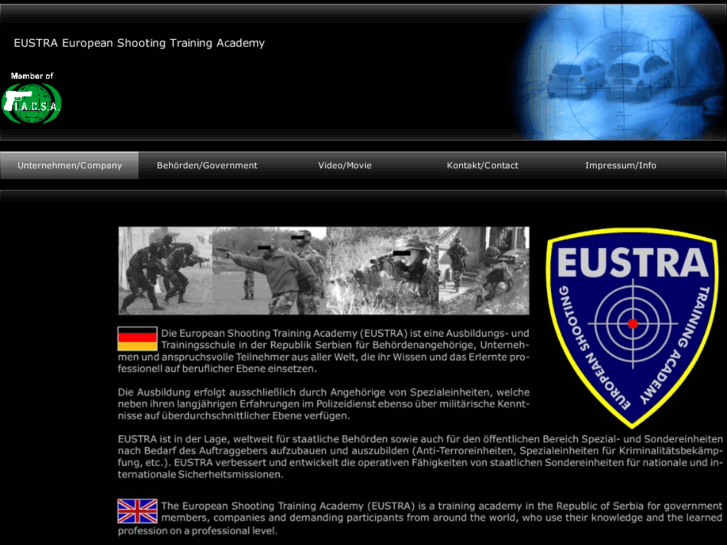The width and height of the screenshot is (727, 545).
Task: Open the Unternehmen/Company tab
Action: click(70, 166)
